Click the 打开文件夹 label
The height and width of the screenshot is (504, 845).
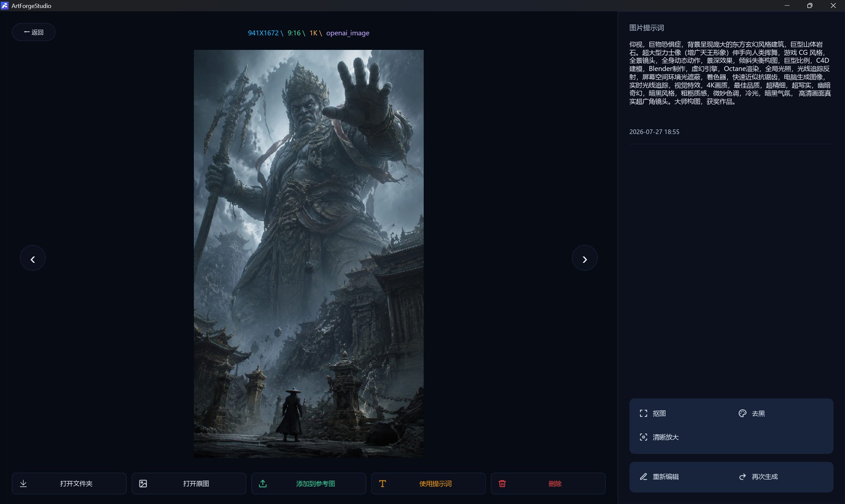point(76,484)
